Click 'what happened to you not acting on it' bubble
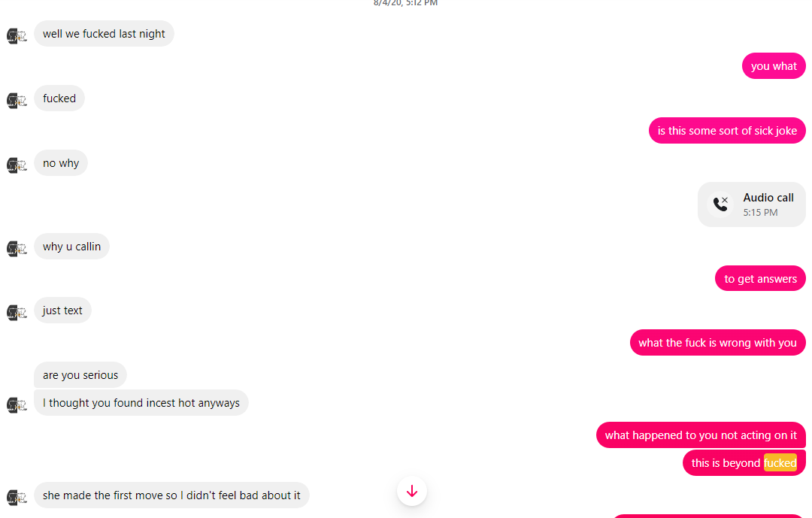Screen dimensions: 812x518 [701, 435]
